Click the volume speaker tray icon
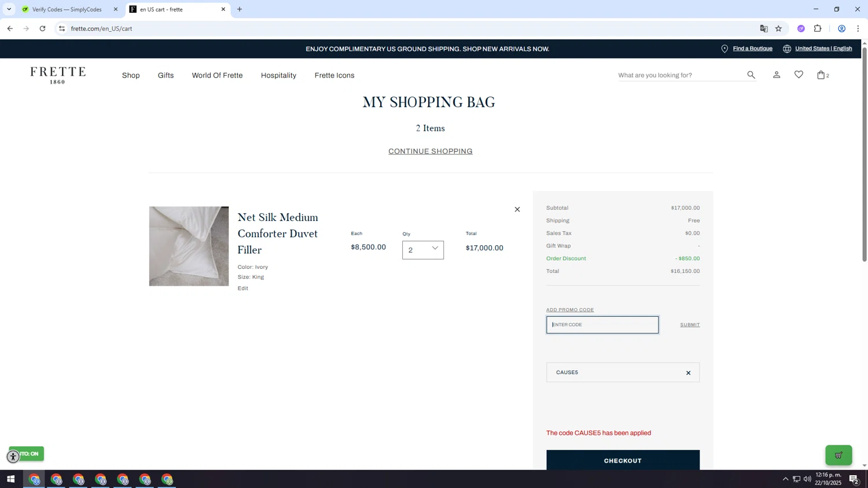The width and height of the screenshot is (868, 488). [x=807, y=479]
